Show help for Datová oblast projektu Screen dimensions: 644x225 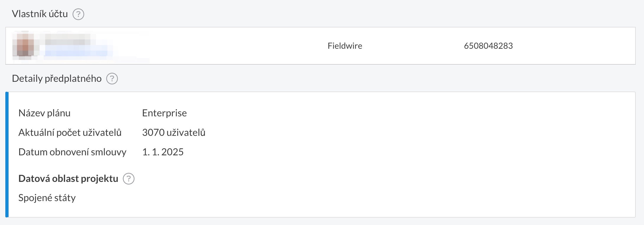129,179
